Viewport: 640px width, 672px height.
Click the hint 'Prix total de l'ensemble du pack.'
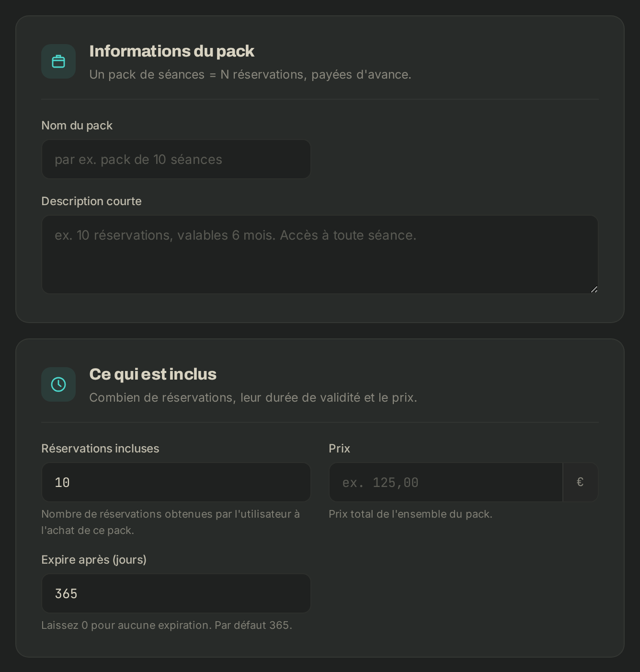[411, 514]
